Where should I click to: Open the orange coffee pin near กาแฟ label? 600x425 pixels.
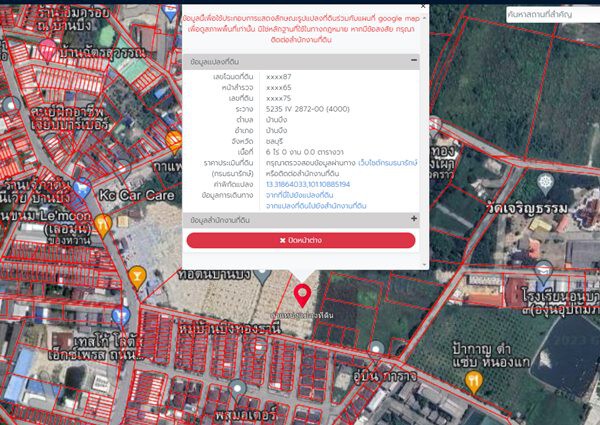pos(174,142)
